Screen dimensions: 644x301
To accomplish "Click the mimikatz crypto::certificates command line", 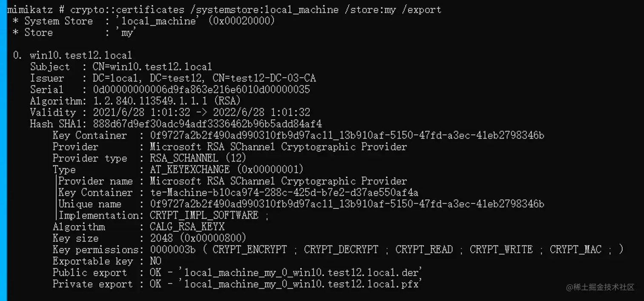I will [224, 9].
